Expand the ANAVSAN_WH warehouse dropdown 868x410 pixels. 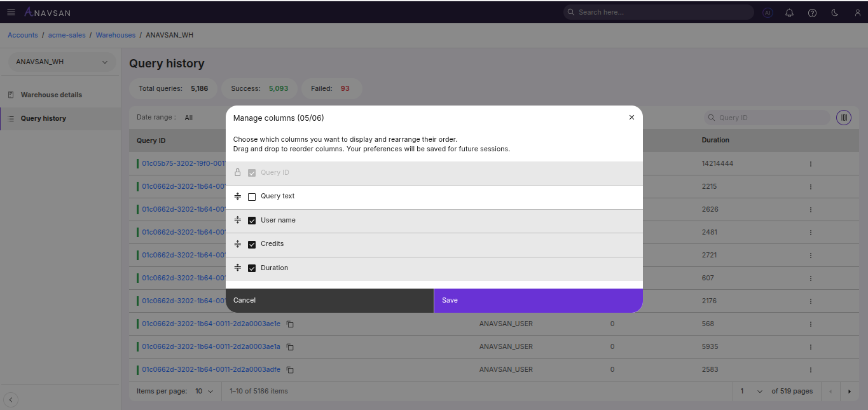tap(62, 62)
